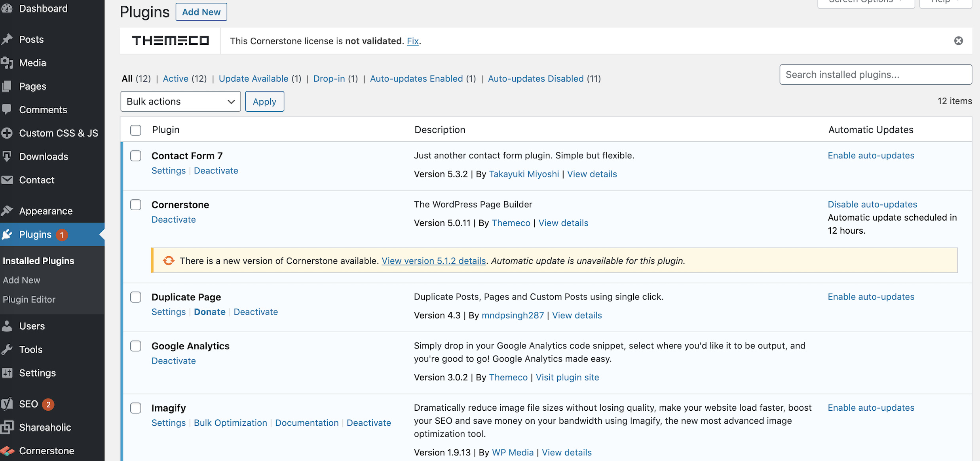Filter by Drop-in plugins
The height and width of the screenshot is (461, 980).
(x=329, y=78)
